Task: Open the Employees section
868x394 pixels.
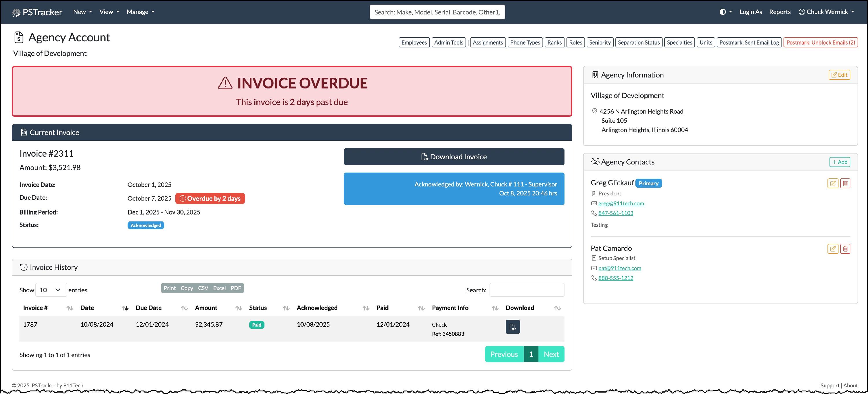Action: point(414,42)
